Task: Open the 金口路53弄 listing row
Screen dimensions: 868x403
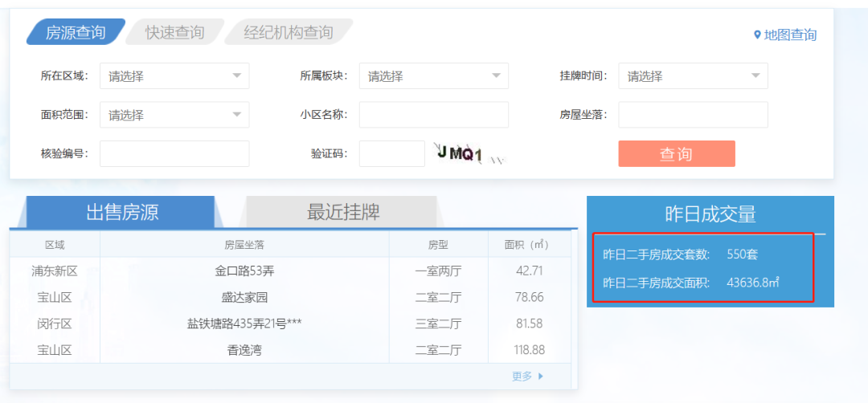Action: 244,271
